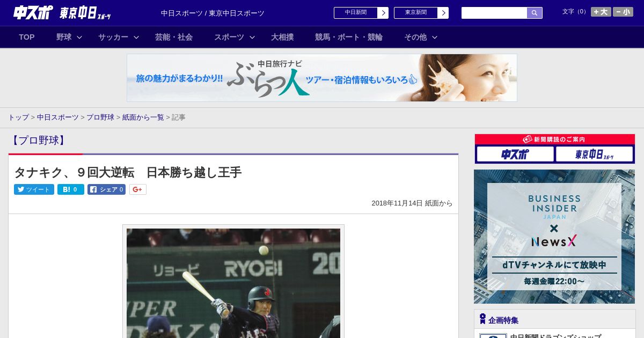644x338 pixels.
Task: Go to 中日スポーツ breadcrumb link
Action: pos(58,117)
